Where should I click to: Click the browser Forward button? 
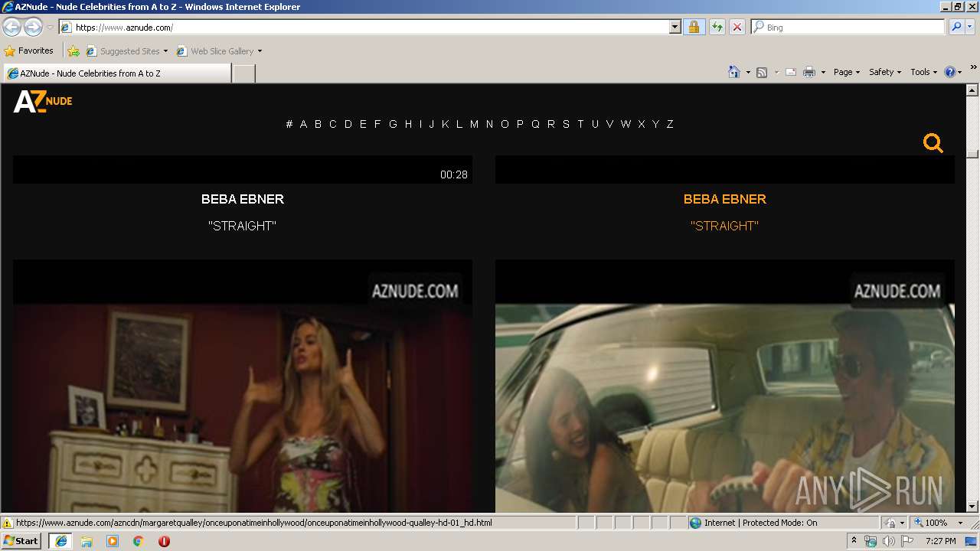33,28
